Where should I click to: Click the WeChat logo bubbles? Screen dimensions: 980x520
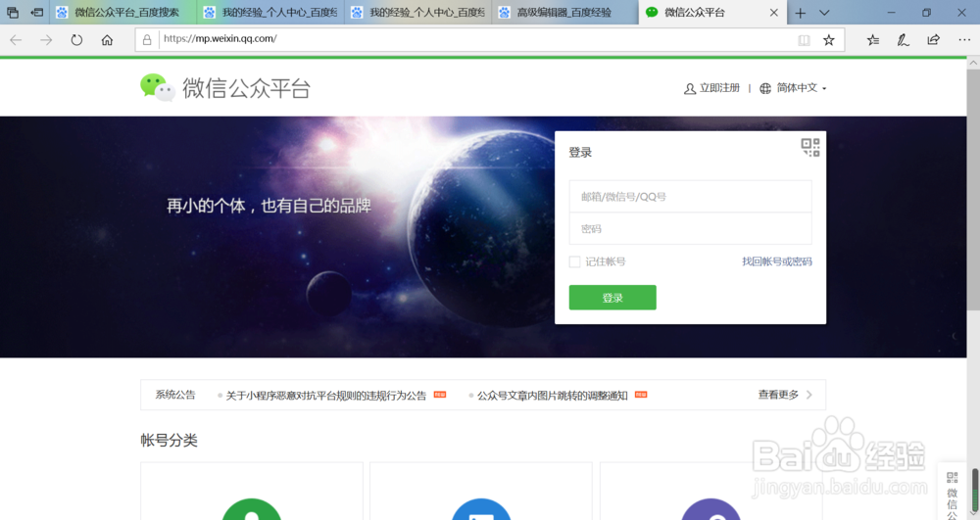158,88
